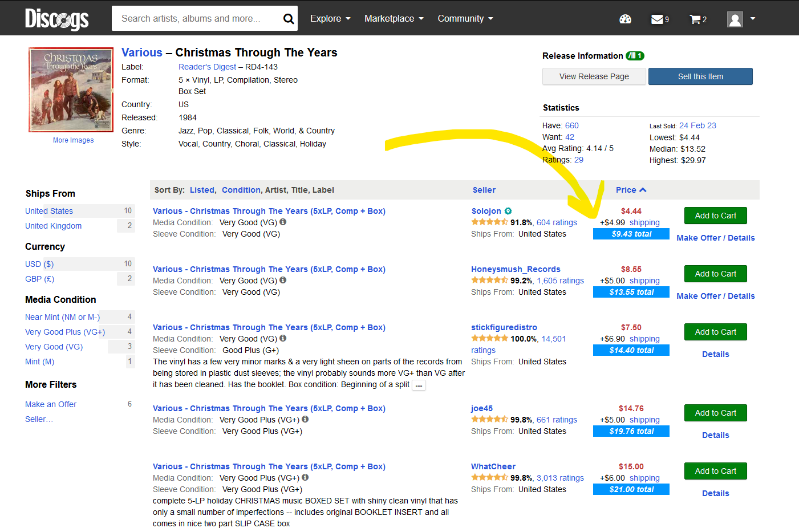Click the info icon on WhatCheer listing media condition
Screen dimensions: 799x532
[x=305, y=478]
